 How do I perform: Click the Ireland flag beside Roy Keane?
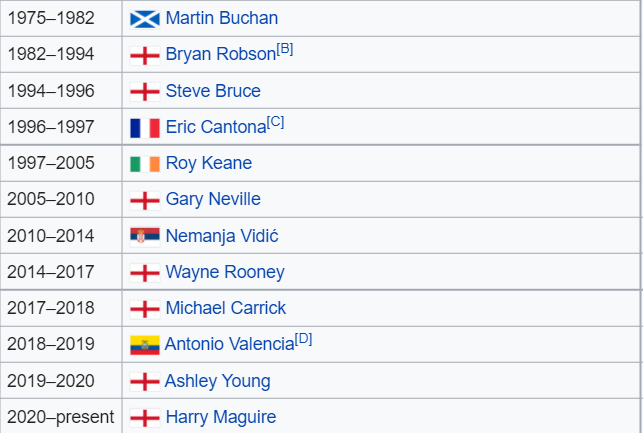click(145, 164)
